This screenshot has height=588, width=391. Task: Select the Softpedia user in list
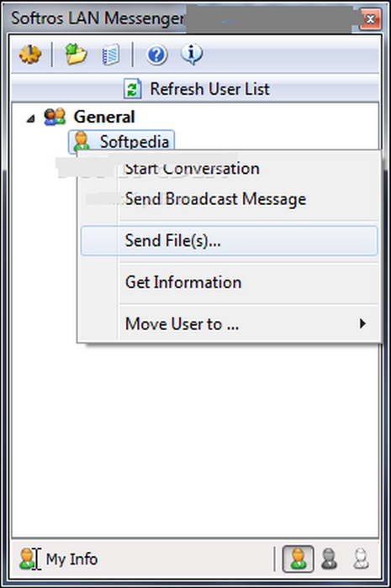(121, 142)
